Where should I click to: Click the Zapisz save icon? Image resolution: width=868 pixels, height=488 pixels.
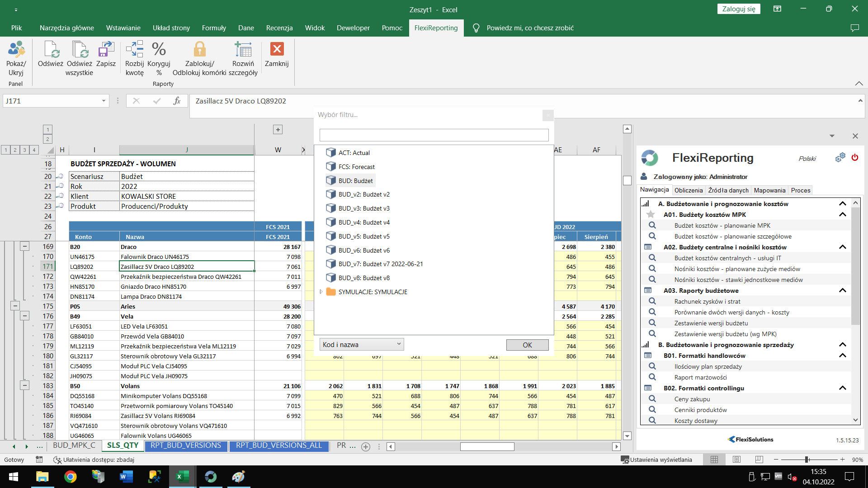click(106, 50)
